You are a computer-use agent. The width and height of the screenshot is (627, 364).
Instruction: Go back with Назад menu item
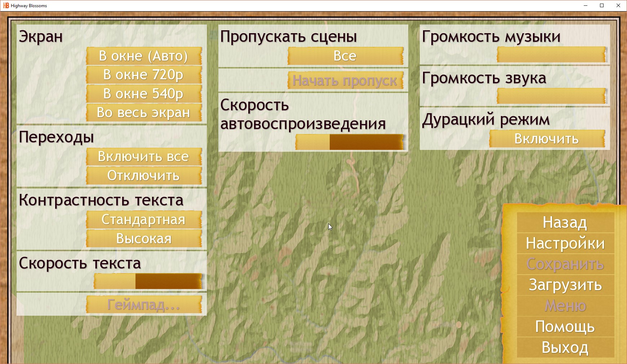coord(565,222)
